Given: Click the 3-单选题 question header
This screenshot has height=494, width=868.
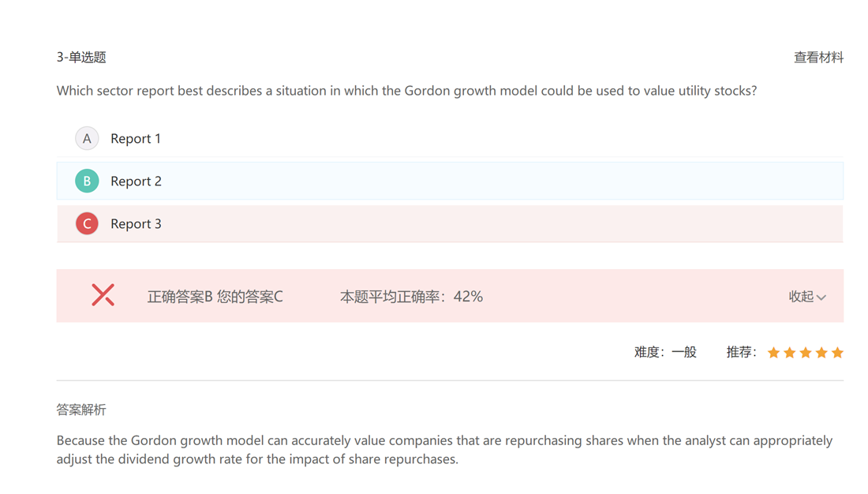Looking at the screenshot, I should (81, 57).
